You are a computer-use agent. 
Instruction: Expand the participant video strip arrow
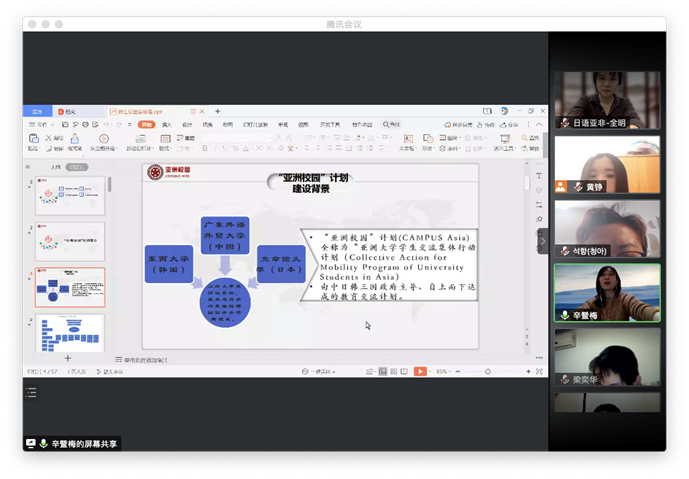pyautogui.click(x=543, y=241)
